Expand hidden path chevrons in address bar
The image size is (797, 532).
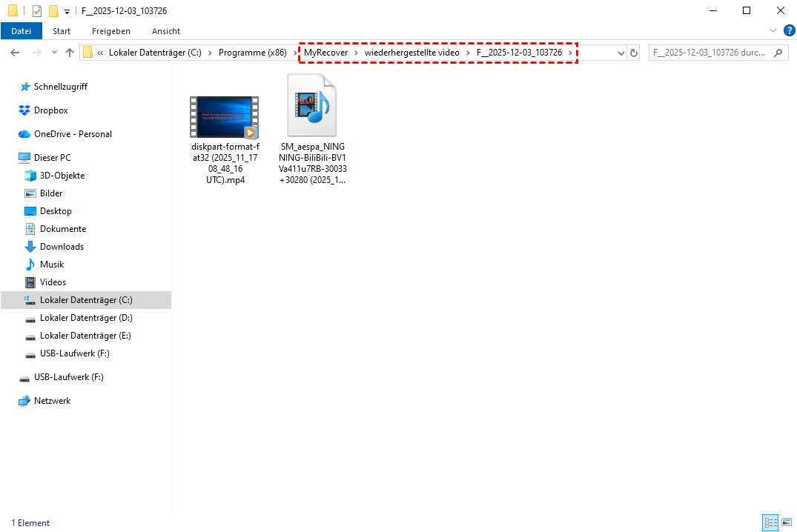point(100,53)
